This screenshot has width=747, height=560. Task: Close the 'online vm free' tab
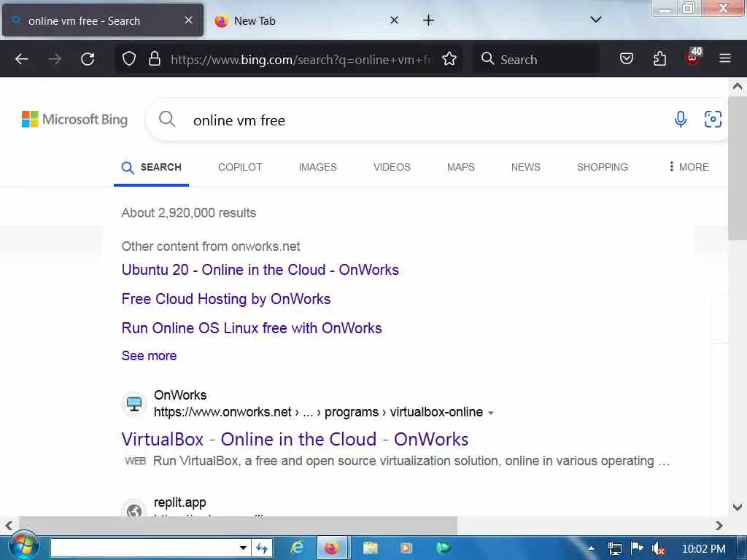pyautogui.click(x=188, y=20)
